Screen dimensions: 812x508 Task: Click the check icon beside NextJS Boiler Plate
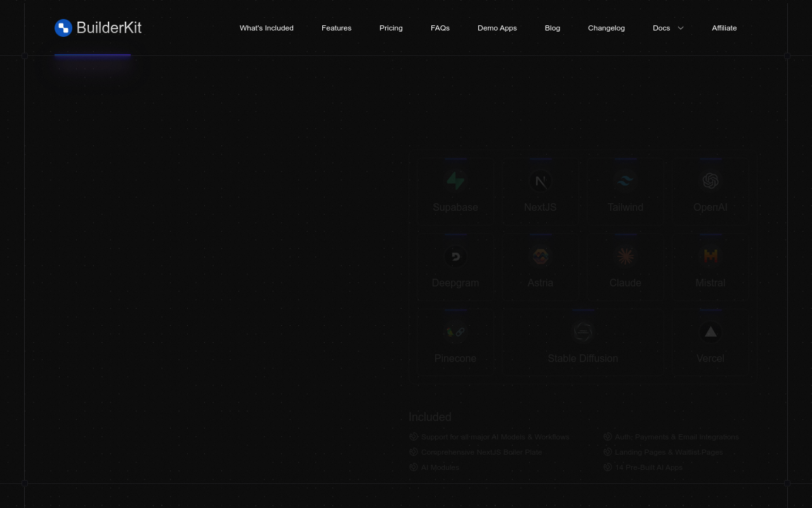click(414, 452)
